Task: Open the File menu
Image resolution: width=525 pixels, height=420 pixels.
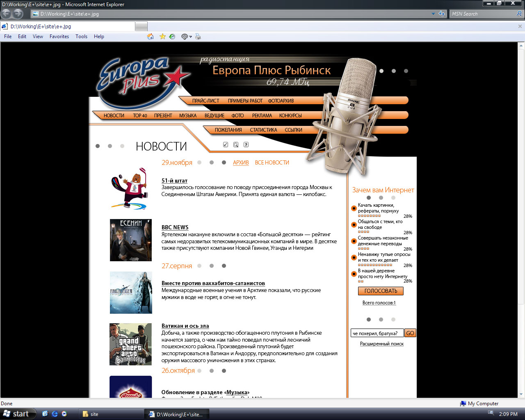Action: coord(8,37)
